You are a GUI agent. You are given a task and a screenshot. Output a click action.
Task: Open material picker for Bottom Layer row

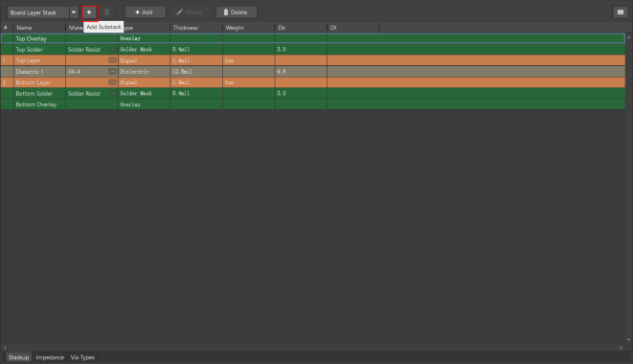coord(112,82)
